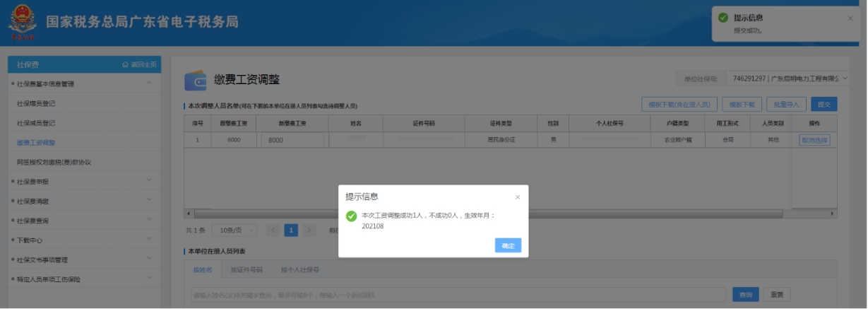Dismiss the 提交成功 toast notification

850,18
